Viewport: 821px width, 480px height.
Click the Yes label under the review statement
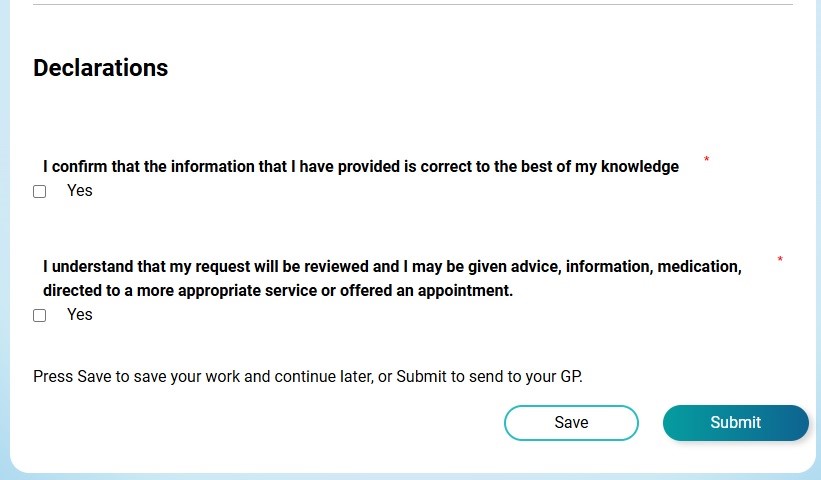pos(80,314)
